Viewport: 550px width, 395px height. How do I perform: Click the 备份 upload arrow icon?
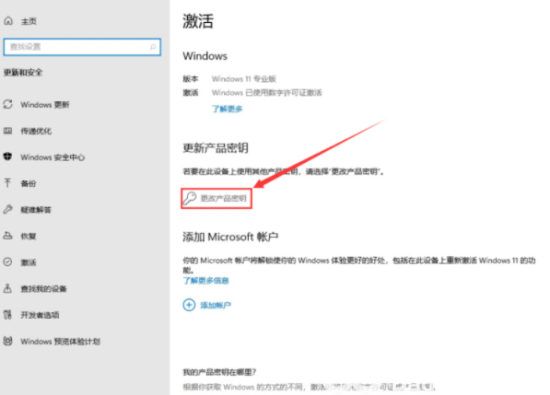click(7, 182)
